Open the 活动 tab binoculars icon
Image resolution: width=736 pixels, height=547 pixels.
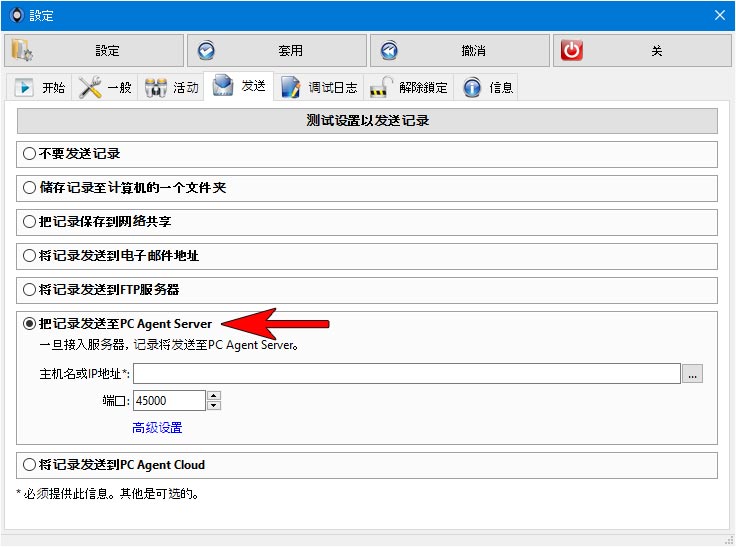tap(156, 87)
